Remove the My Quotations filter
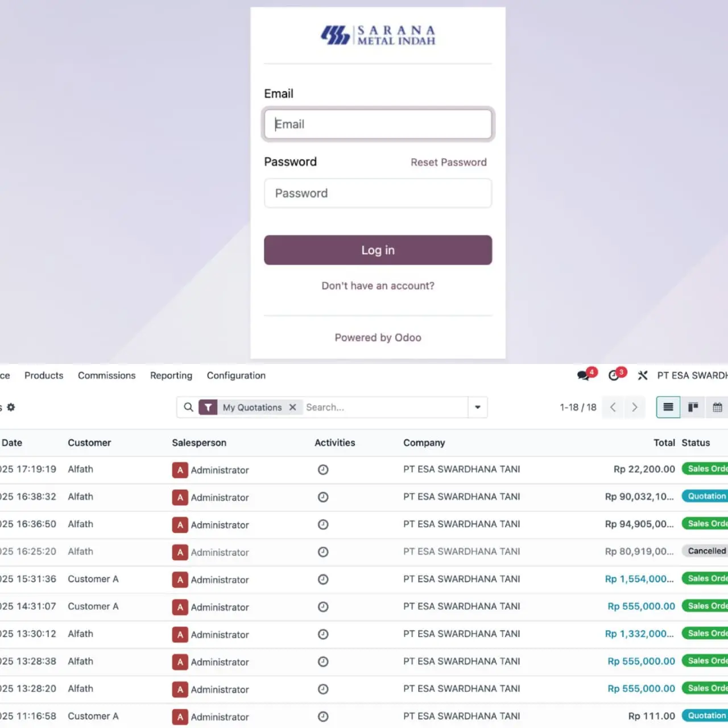 (x=292, y=407)
